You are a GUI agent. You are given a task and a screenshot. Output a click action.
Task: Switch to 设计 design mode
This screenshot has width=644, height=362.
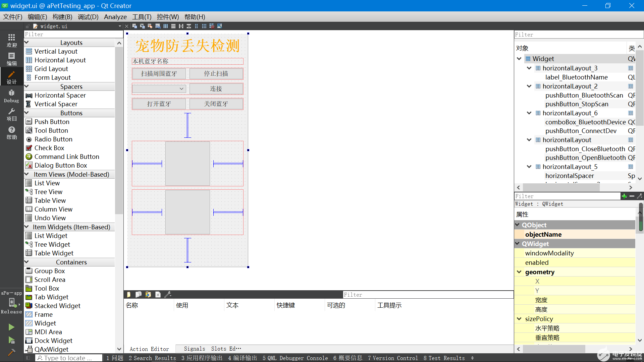coord(11,77)
